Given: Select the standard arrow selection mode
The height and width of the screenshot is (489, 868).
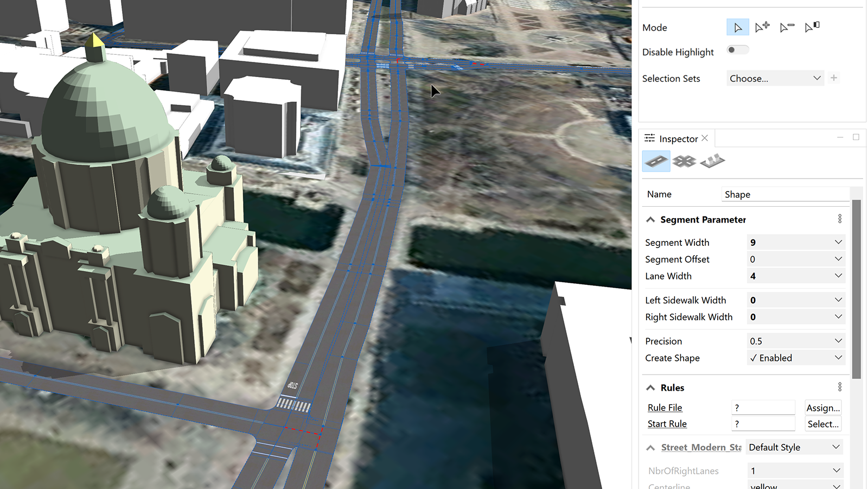Looking at the screenshot, I should tap(737, 27).
